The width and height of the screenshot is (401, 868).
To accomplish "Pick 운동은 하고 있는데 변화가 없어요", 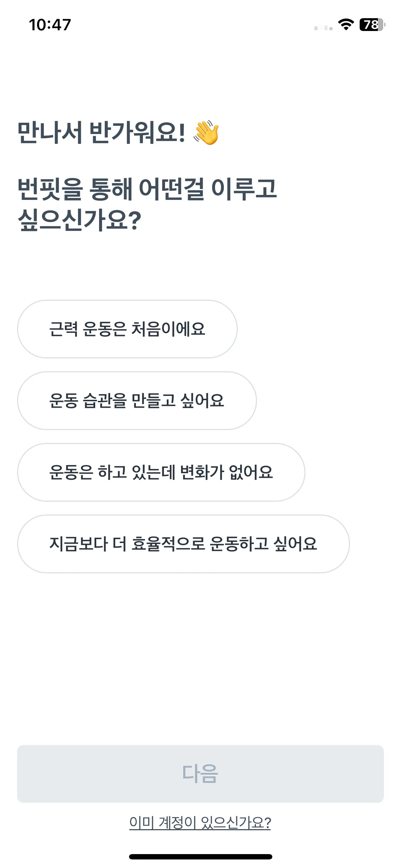I will click(161, 472).
